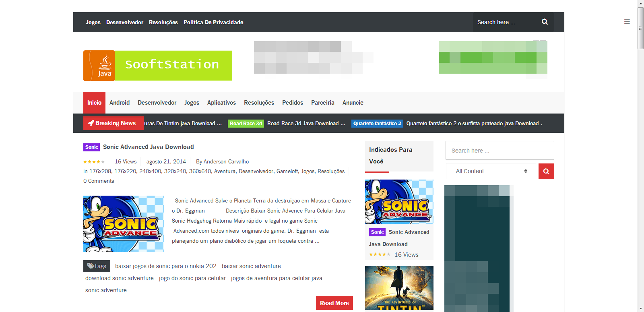Click the purple Sonic tag in sidebar card
The height and width of the screenshot is (312, 644).
click(x=377, y=232)
